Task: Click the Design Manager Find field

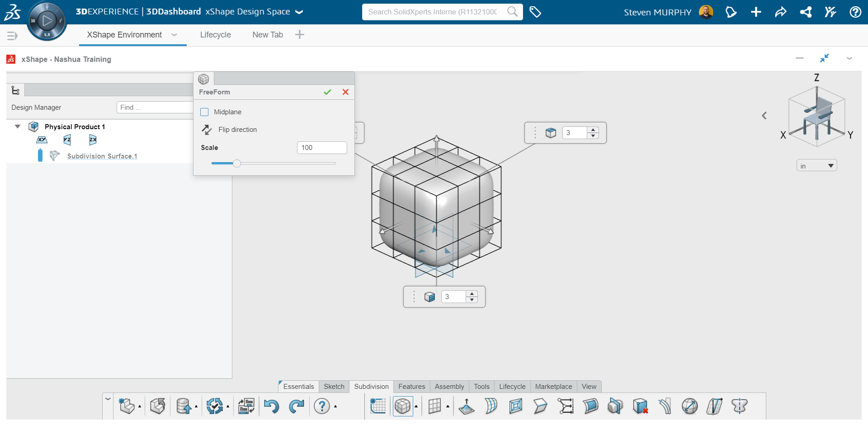Action: [x=155, y=107]
